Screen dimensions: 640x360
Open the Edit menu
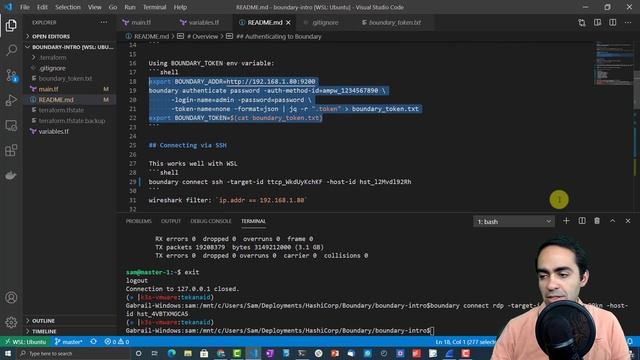coord(42,7)
